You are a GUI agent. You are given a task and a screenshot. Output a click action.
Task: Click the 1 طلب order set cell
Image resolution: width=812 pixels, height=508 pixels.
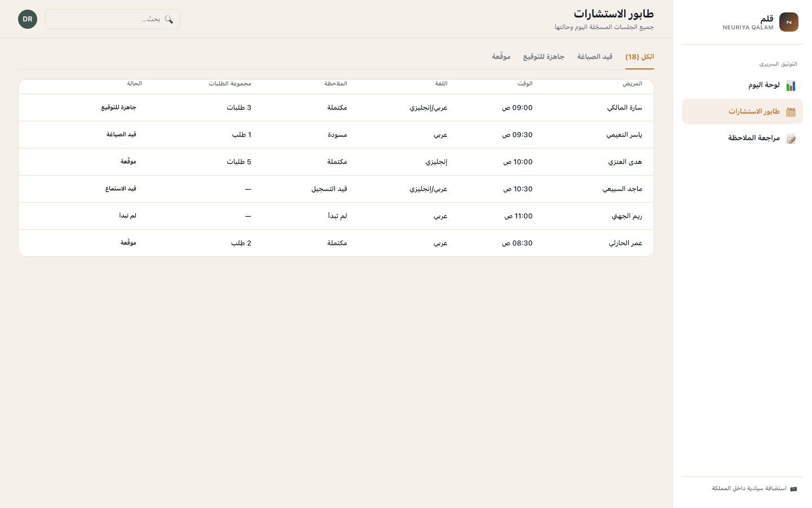point(242,135)
